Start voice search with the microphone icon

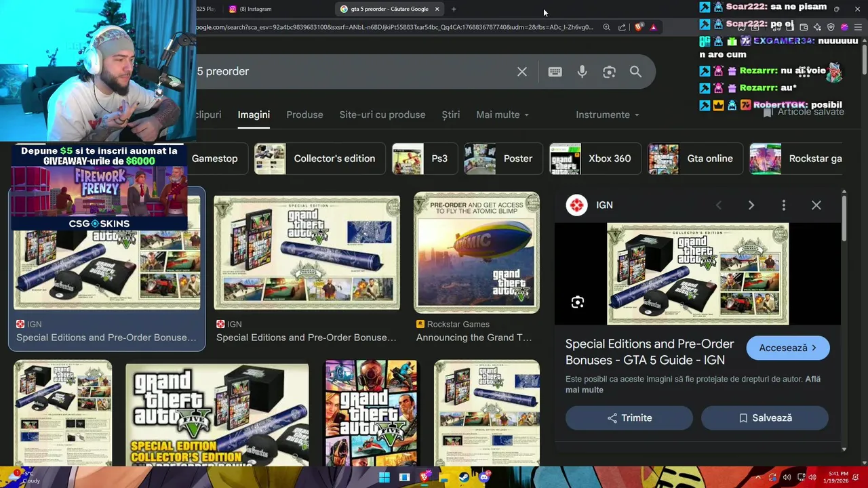pyautogui.click(x=582, y=71)
